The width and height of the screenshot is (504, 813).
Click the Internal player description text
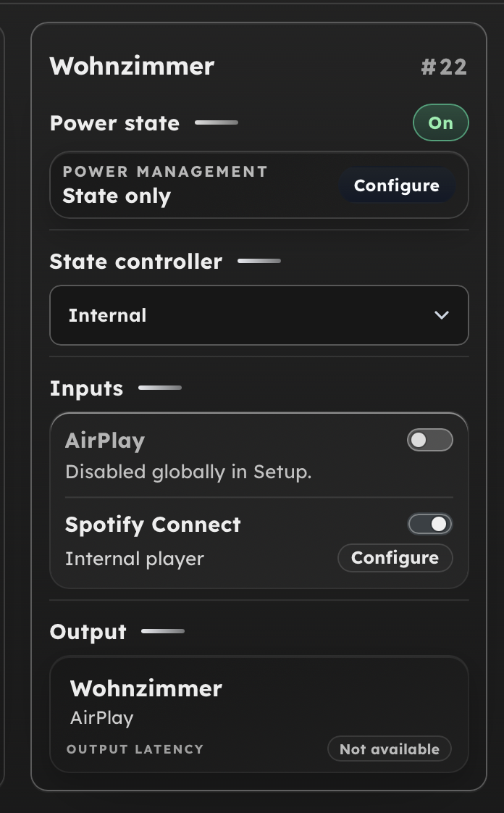click(135, 559)
